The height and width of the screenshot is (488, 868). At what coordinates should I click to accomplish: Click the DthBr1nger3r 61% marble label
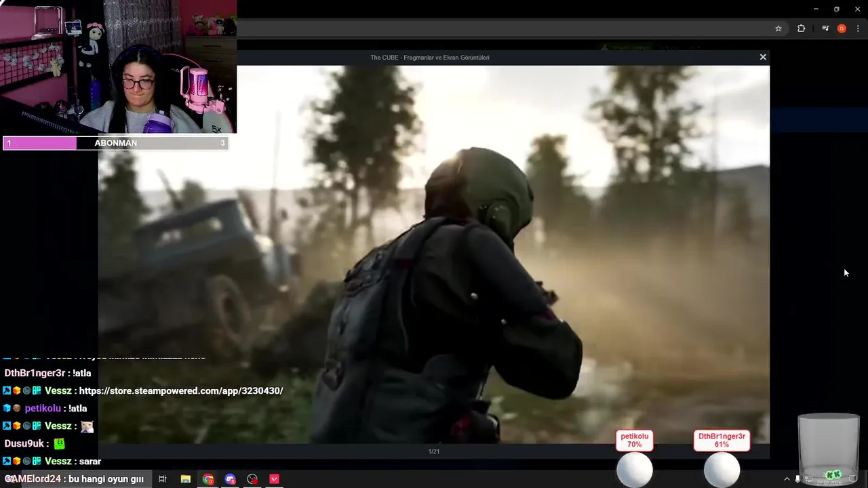point(722,441)
